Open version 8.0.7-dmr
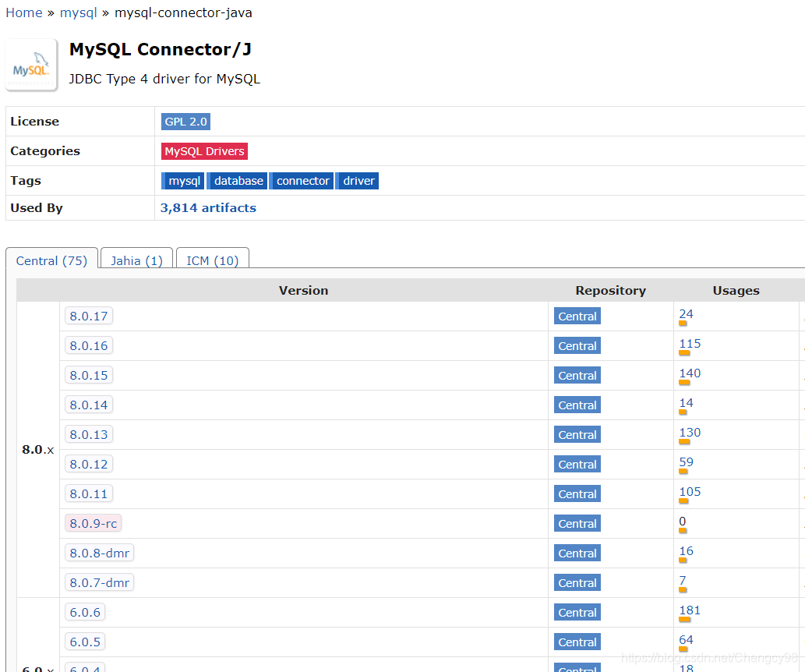This screenshot has height=672, width=805. [100, 582]
